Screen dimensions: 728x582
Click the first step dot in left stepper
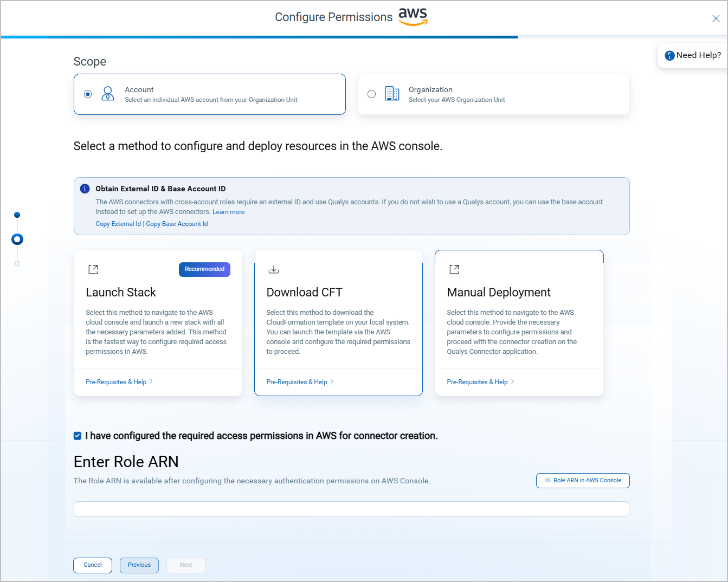17,215
